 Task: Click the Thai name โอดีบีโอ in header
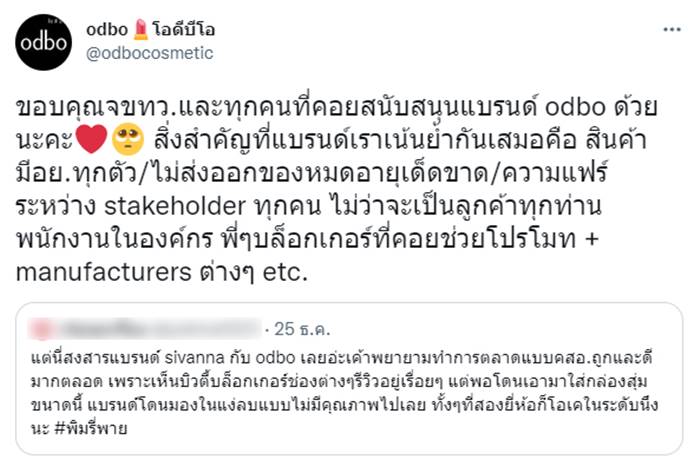176,28
